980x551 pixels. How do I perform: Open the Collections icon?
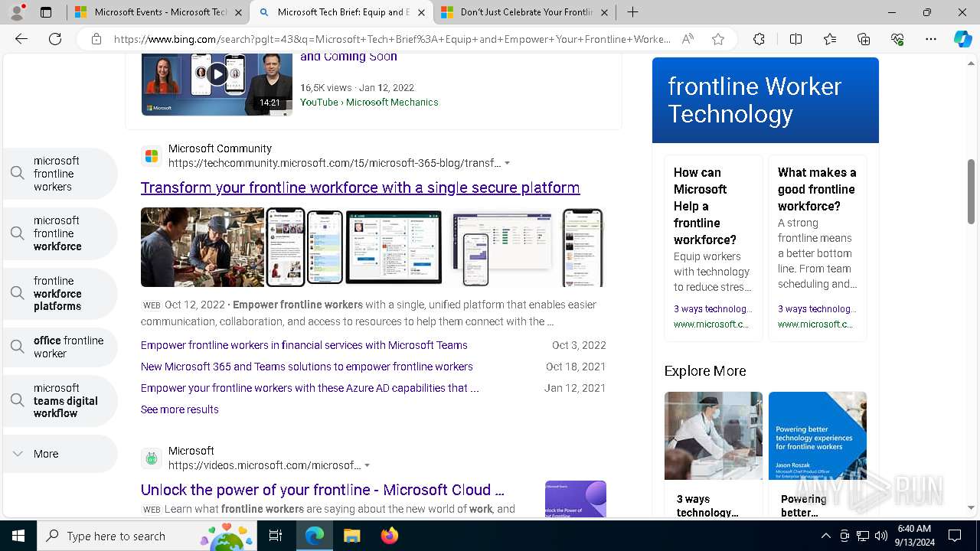[x=864, y=39]
